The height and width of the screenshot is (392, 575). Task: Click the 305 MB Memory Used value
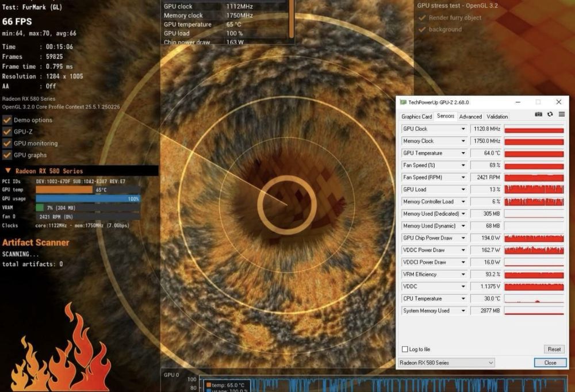tap(486, 214)
